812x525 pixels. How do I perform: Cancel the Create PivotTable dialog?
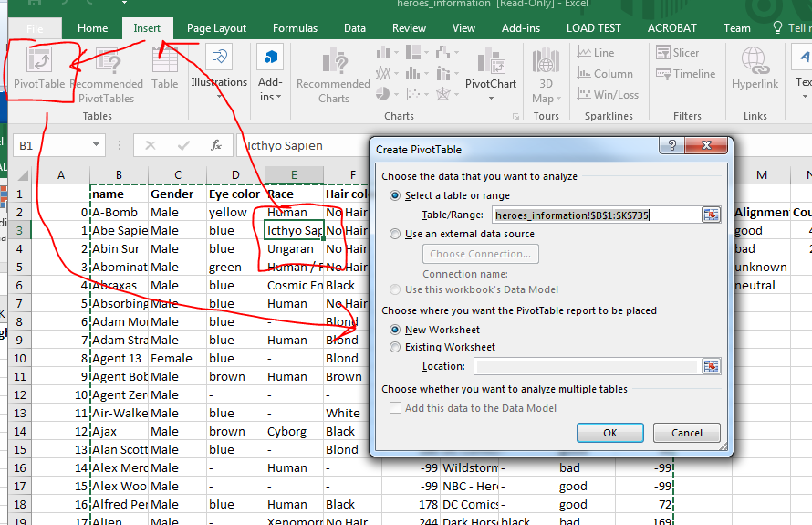click(x=686, y=433)
